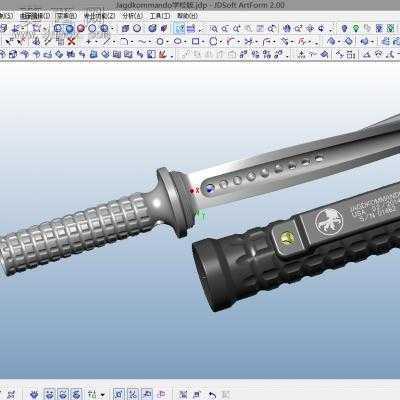Select the polygon drawing tool
400x400 pixels.
[213, 42]
